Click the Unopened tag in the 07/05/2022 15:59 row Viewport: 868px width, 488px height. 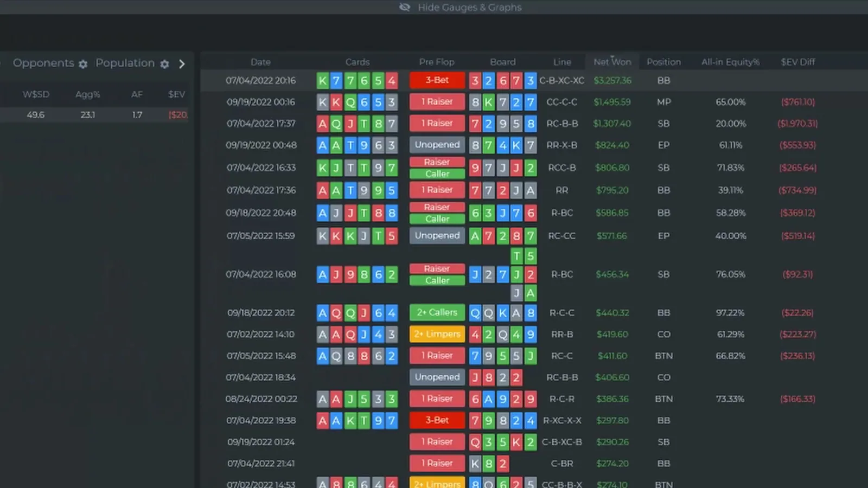point(437,236)
